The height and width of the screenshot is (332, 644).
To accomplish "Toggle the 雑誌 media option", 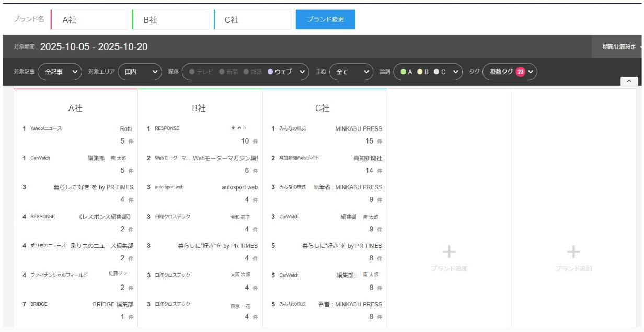I will click(253, 72).
